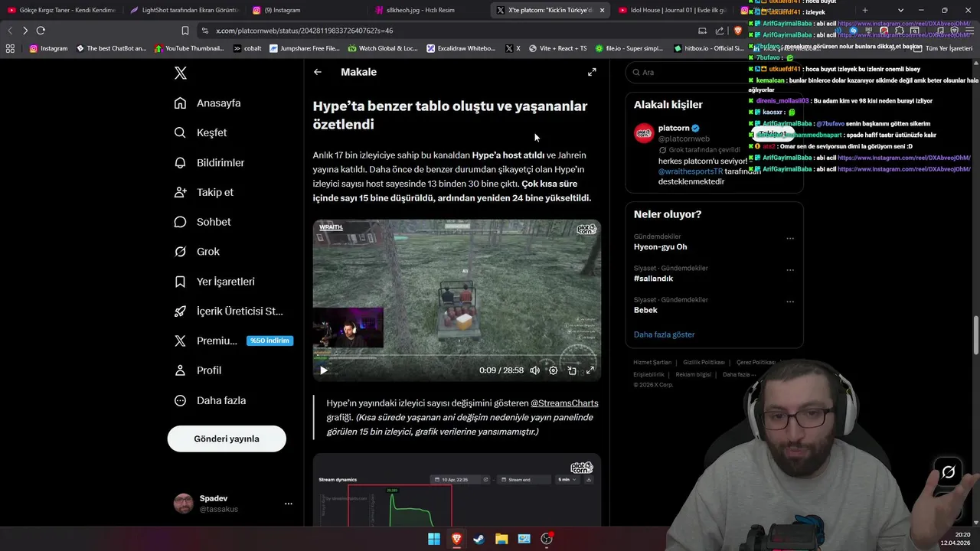
Task: Open options for Bebek trend
Action: pyautogui.click(x=790, y=302)
